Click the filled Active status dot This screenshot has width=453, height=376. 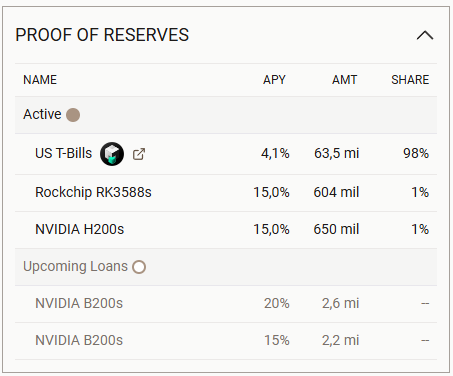73,115
